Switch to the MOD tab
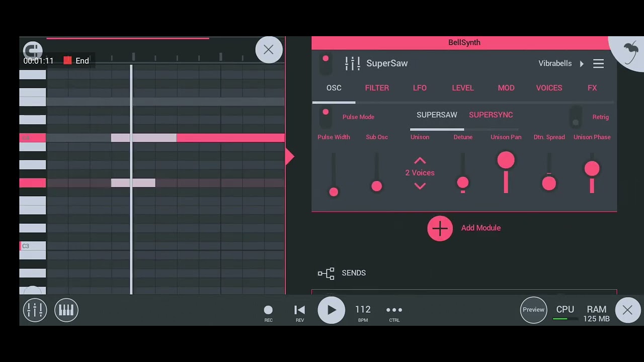The height and width of the screenshot is (362, 644). coord(506,88)
